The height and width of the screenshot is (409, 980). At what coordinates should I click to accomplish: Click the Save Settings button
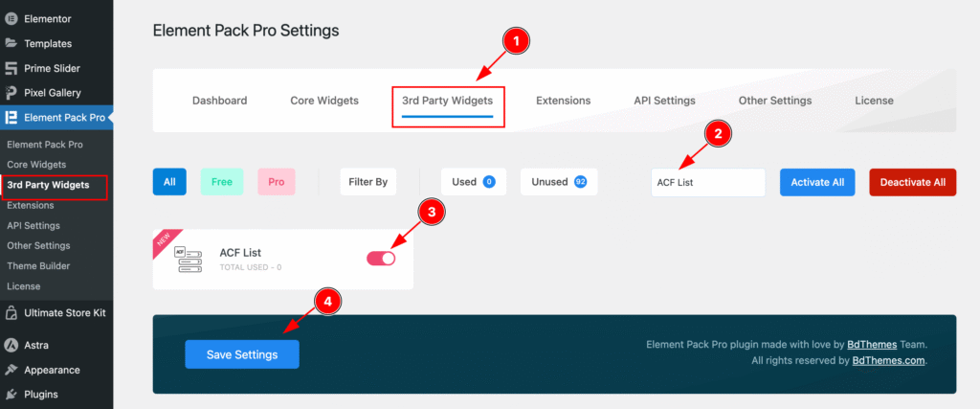click(242, 354)
